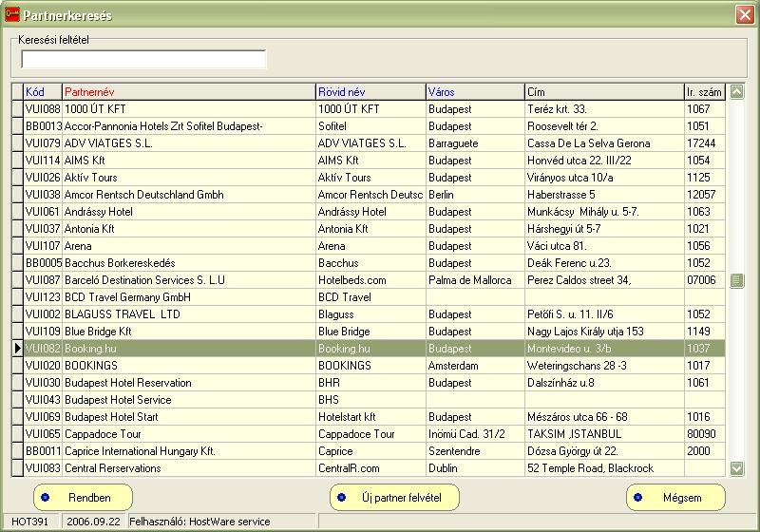Click address Montevideo u. 3/b
This screenshot has height=532, width=760.
(569, 349)
